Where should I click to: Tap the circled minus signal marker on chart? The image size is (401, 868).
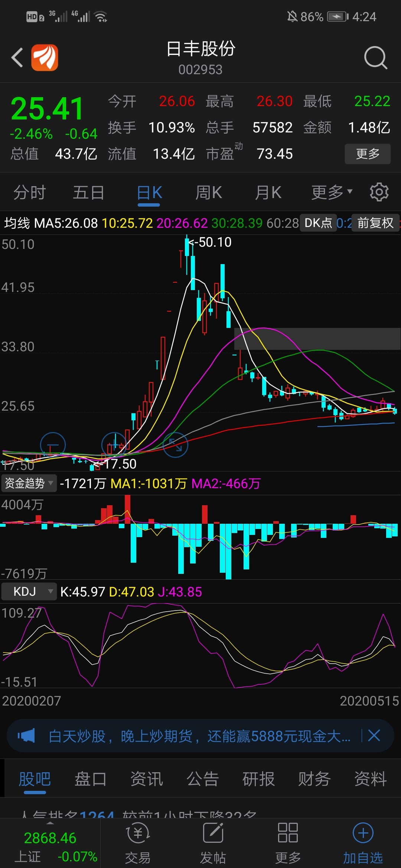(53, 445)
